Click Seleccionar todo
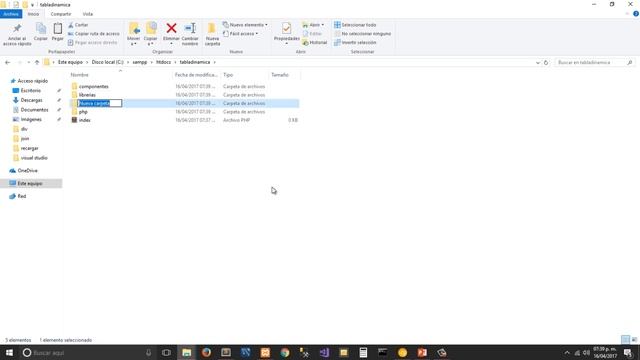 click(355, 25)
